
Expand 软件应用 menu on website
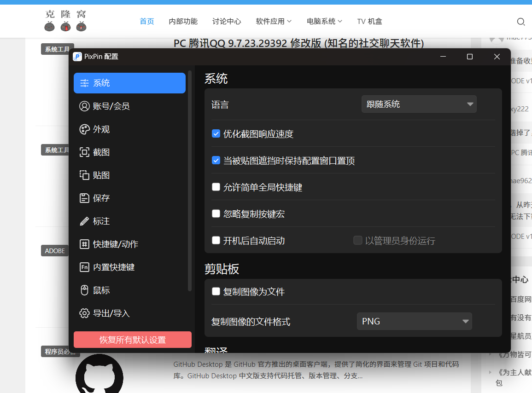click(x=274, y=21)
